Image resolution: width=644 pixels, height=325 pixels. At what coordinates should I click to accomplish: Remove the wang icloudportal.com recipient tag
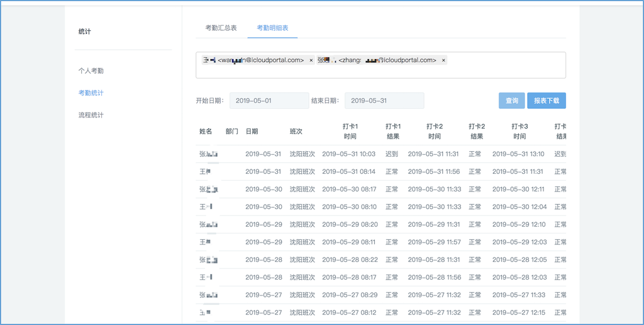tap(311, 60)
